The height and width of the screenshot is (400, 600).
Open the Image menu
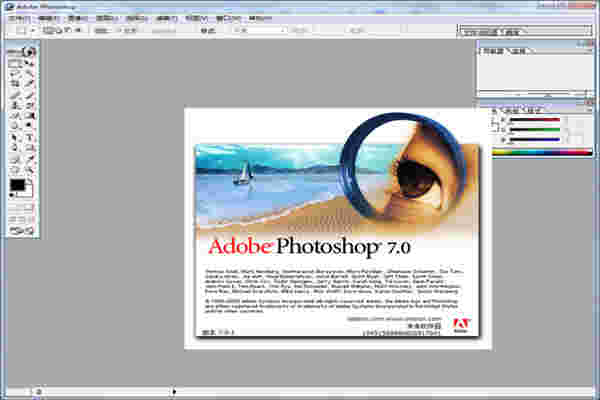click(78, 18)
